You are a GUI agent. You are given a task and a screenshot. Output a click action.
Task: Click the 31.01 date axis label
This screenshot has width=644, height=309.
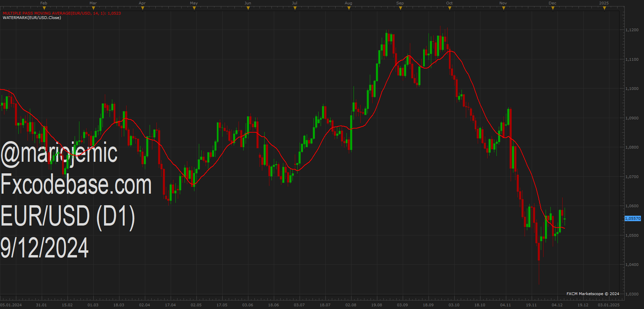point(41,305)
